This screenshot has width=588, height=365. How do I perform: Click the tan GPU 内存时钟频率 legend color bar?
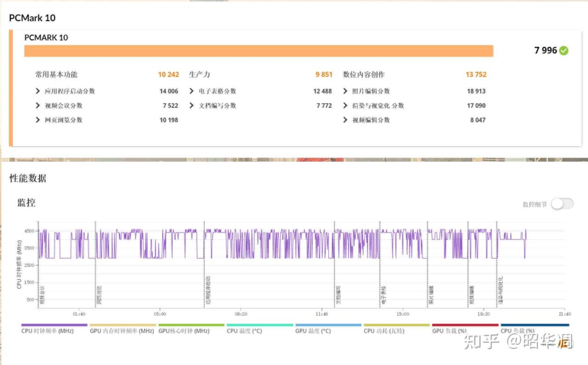coord(123,325)
